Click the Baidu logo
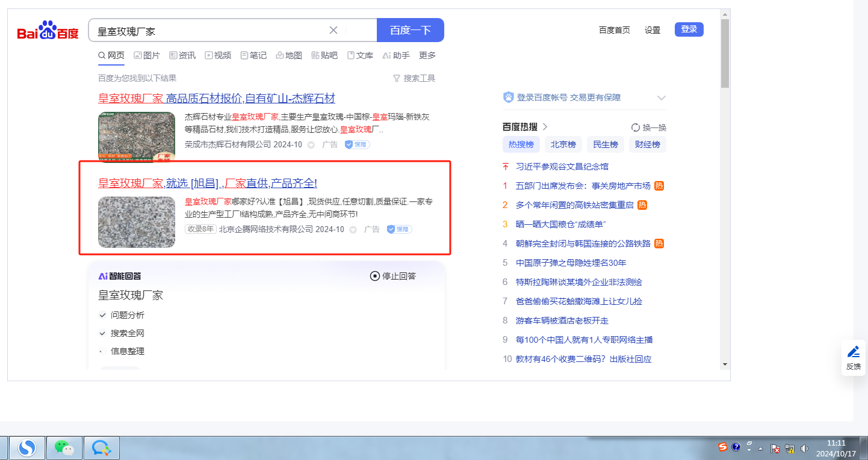Image resolution: width=868 pixels, height=460 pixels. tap(48, 31)
